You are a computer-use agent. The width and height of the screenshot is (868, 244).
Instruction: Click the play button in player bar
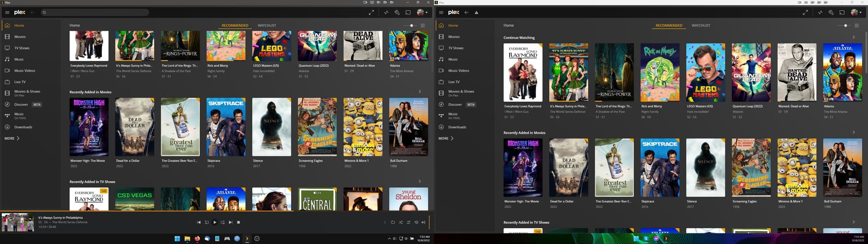215,222
